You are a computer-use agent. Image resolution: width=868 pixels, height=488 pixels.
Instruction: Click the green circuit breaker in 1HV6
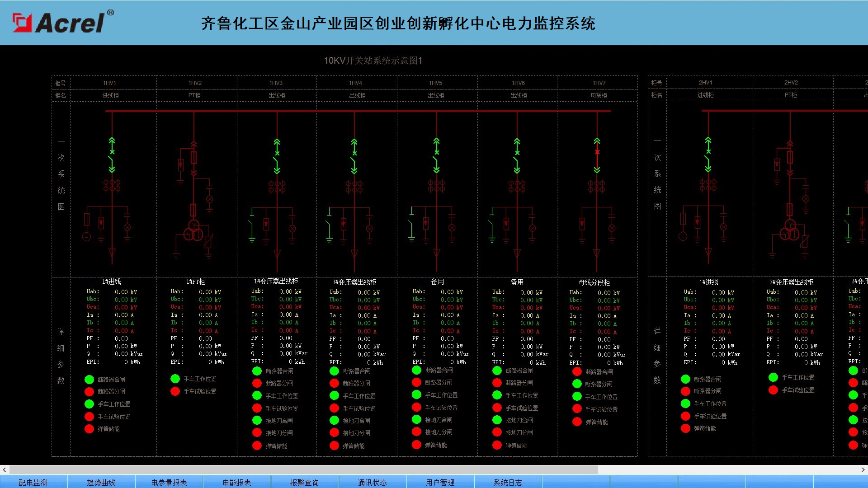517,156
